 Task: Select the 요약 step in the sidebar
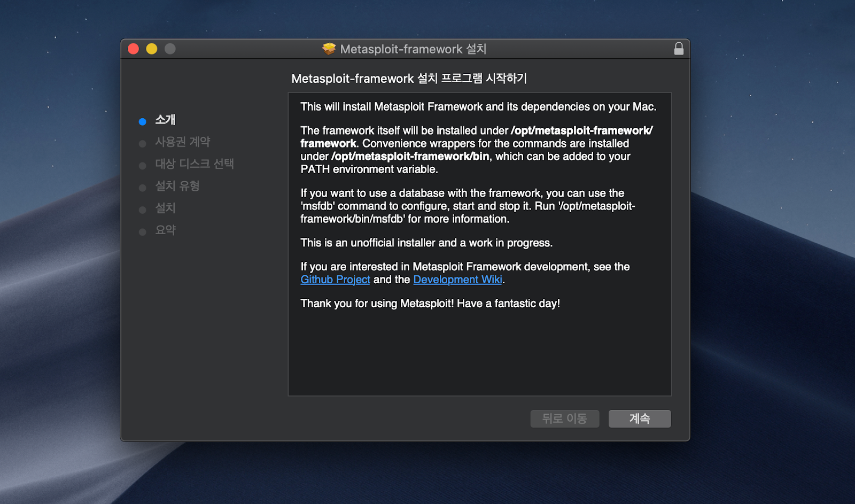point(165,230)
